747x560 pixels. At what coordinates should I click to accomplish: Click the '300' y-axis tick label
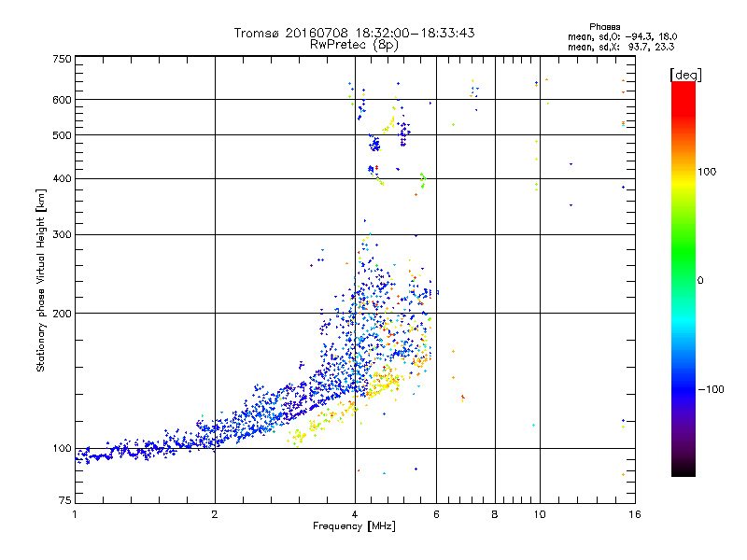62,235
